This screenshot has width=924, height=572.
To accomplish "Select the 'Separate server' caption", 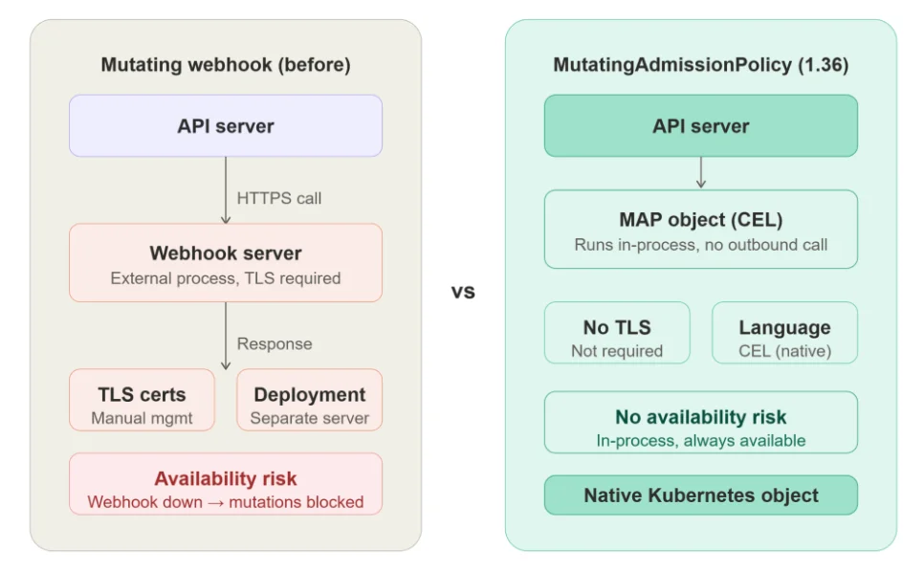I will tap(309, 418).
